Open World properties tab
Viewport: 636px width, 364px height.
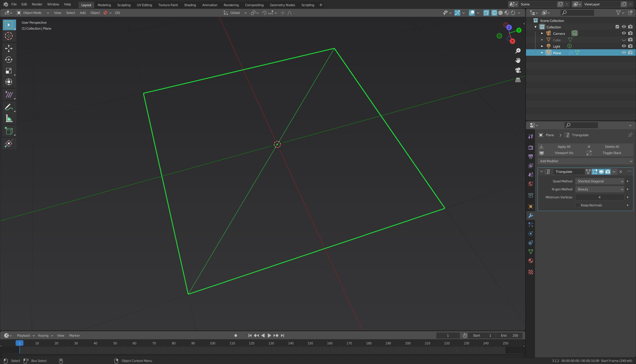[531, 184]
